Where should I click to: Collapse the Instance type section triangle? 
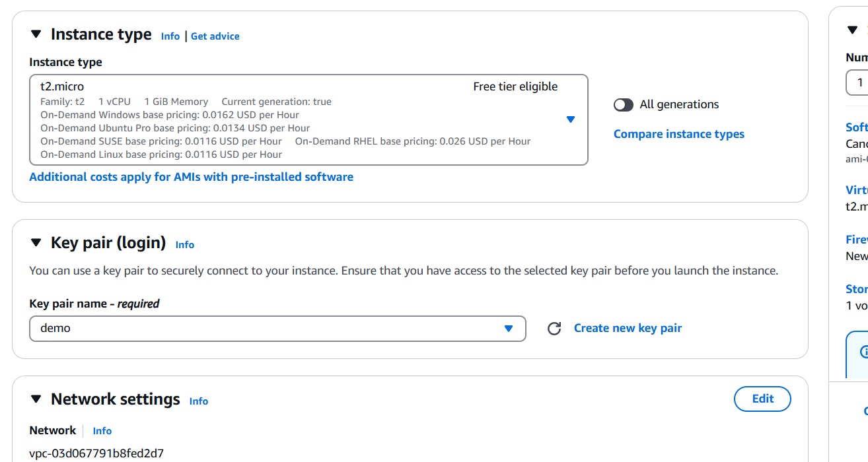[x=36, y=34]
